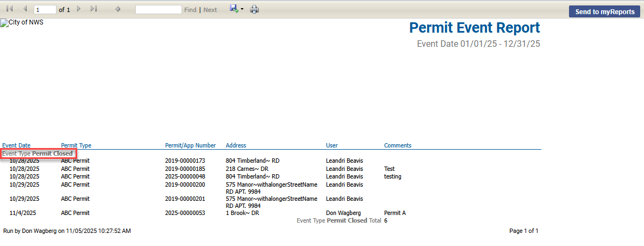Click the Permit/App Number column header
644x246 pixels.
pos(190,145)
